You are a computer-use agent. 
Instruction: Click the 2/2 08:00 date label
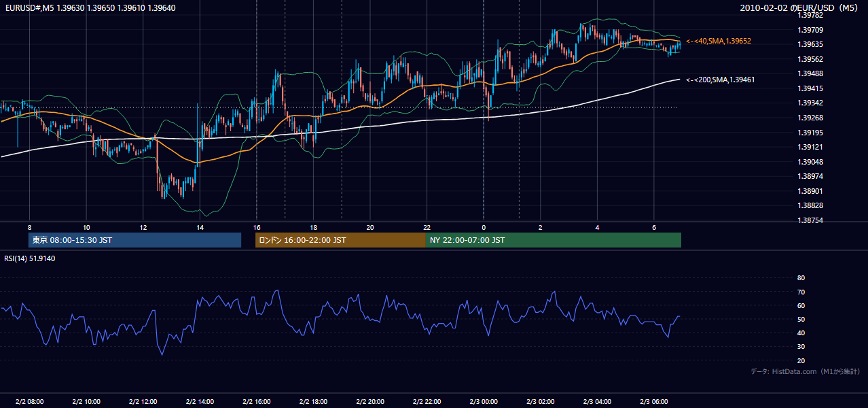coord(29,402)
